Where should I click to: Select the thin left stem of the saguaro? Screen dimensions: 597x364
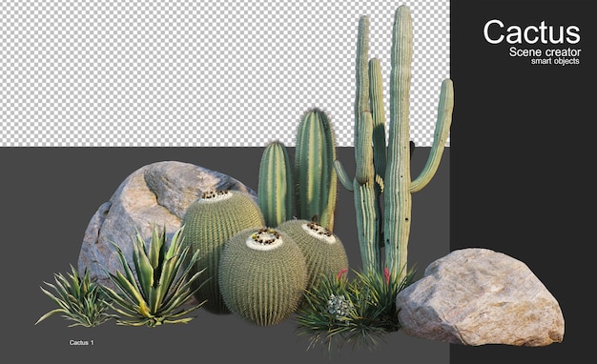point(363,145)
